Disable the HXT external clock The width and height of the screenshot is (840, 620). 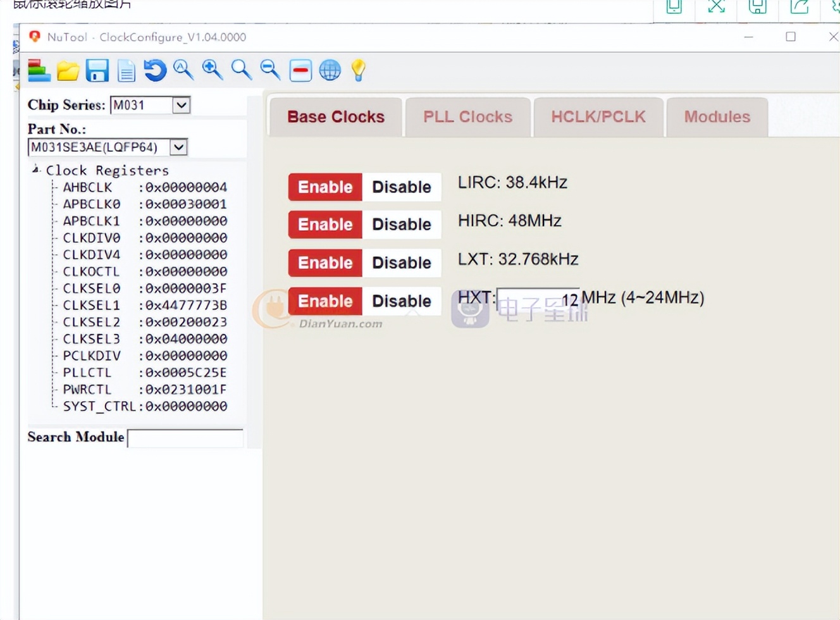(402, 301)
